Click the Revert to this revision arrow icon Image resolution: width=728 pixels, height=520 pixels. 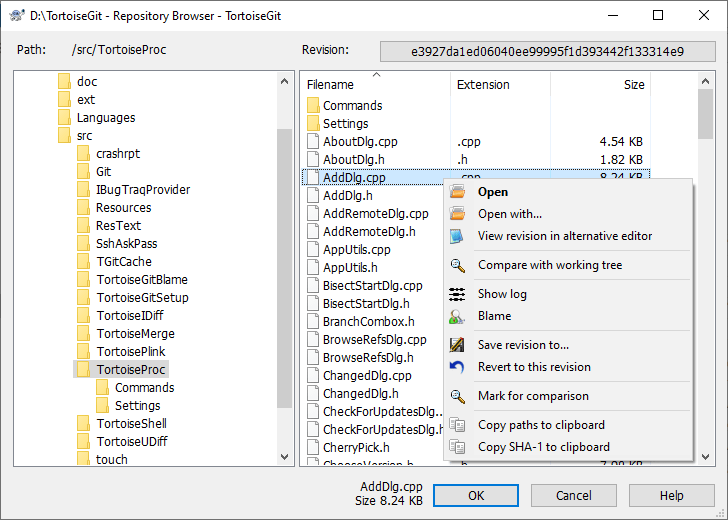(457, 367)
